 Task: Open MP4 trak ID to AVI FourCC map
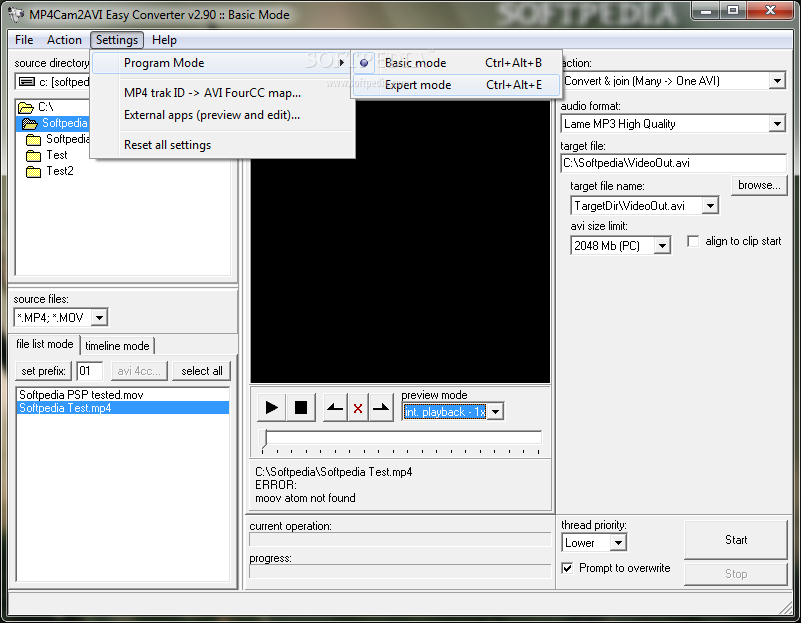[213, 93]
